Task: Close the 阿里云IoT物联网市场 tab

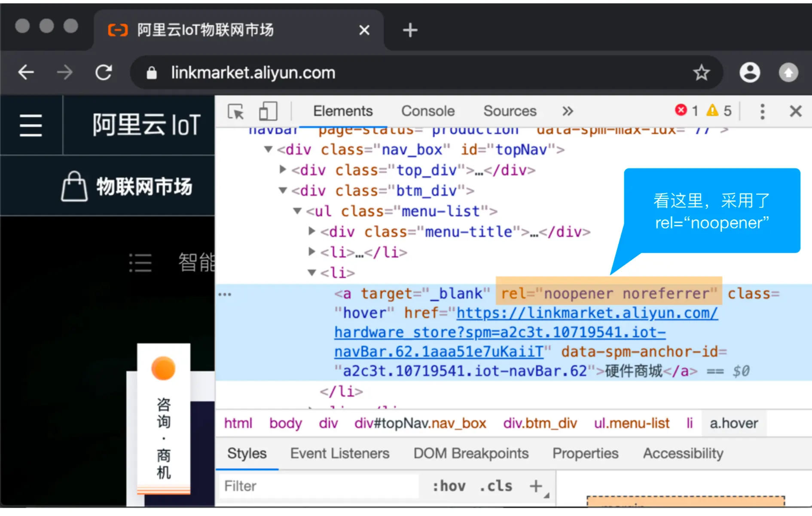Action: pyautogui.click(x=364, y=30)
